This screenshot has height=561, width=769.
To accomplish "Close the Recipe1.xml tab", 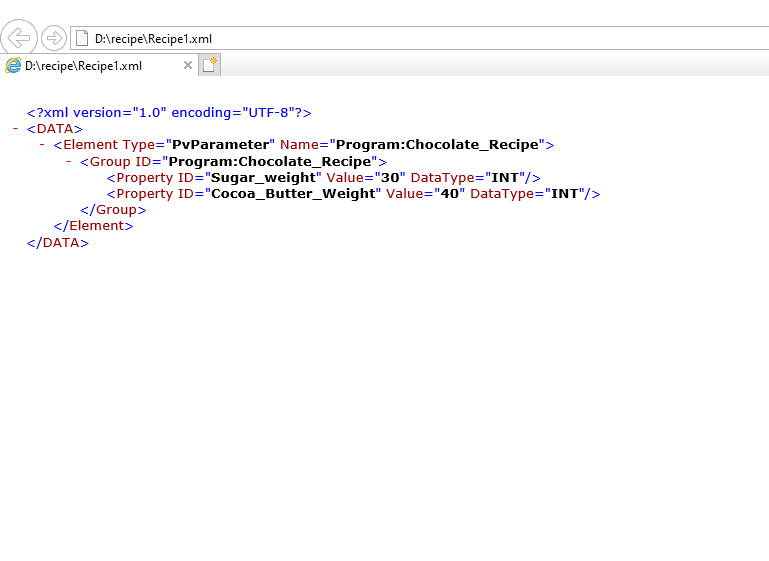I will point(187,65).
